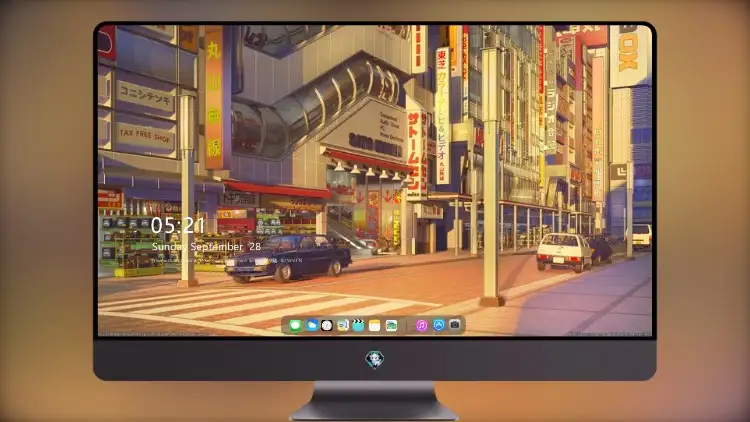
Task: Click the 05:21 clock widget
Action: (x=178, y=225)
